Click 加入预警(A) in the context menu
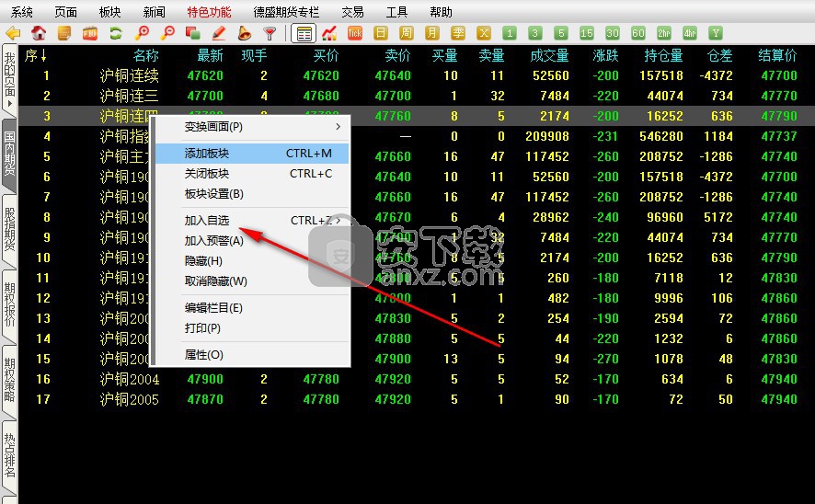 pos(214,241)
